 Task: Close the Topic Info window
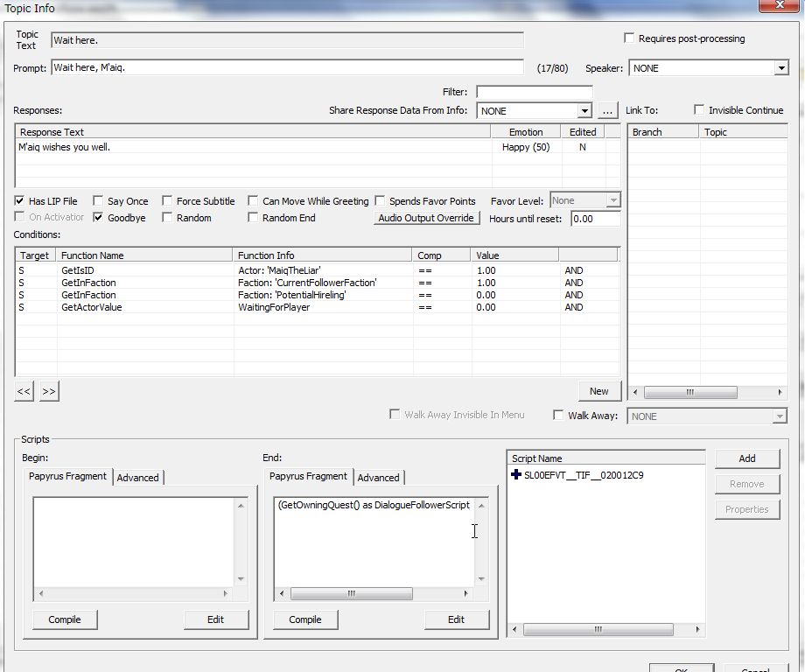click(x=780, y=5)
